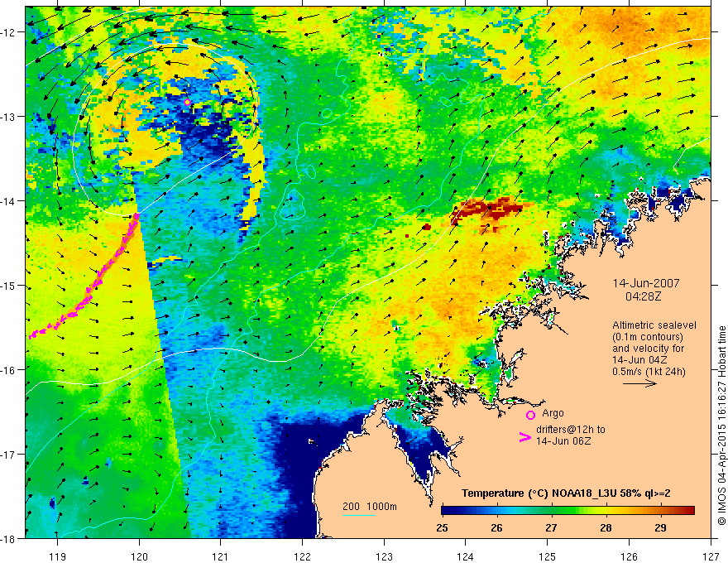728x563 pixels.
Task: Click the -12 latitude axis label
Action: [8, 32]
